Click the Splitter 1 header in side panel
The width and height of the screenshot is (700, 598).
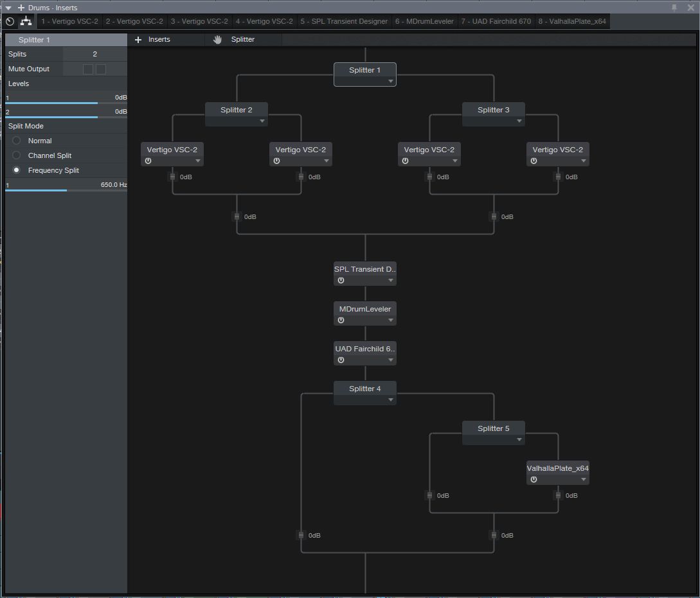66,40
